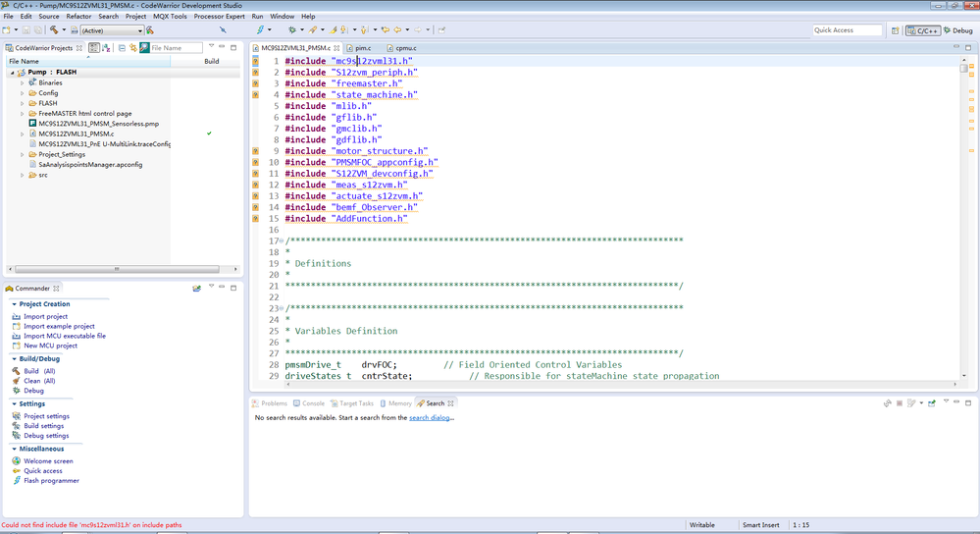Expand the Binaries folder
Screen dimensions: 980x534
pyautogui.click(x=23, y=82)
